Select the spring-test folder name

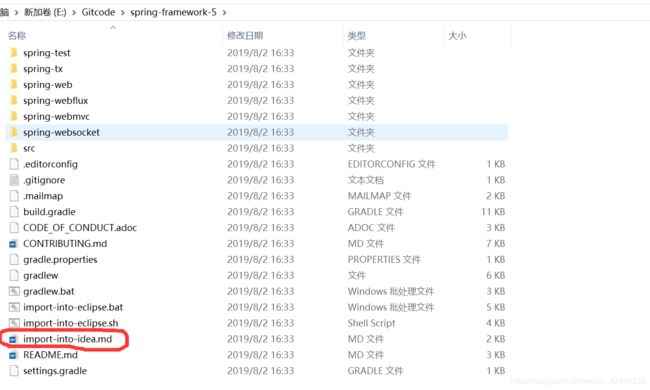pyautogui.click(x=47, y=53)
